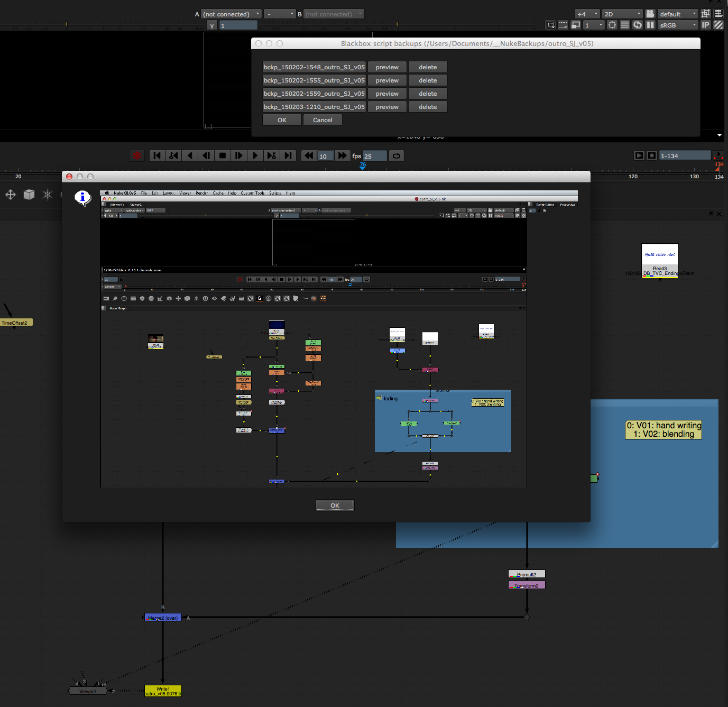The height and width of the screenshot is (707, 728).
Task: Toggle the IP input process button
Action: tap(705, 25)
